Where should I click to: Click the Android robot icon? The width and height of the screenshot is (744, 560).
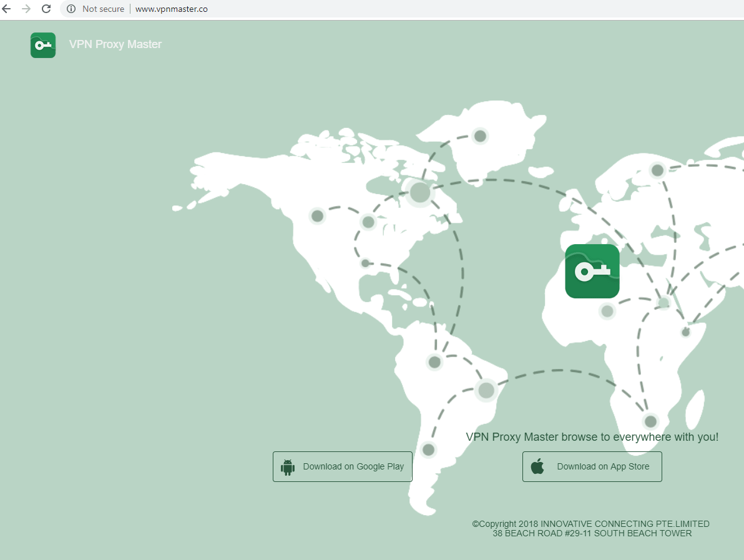click(x=288, y=467)
